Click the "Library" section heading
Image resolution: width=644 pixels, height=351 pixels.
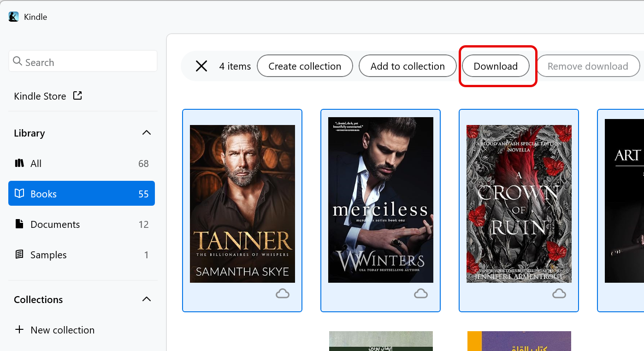(x=30, y=133)
